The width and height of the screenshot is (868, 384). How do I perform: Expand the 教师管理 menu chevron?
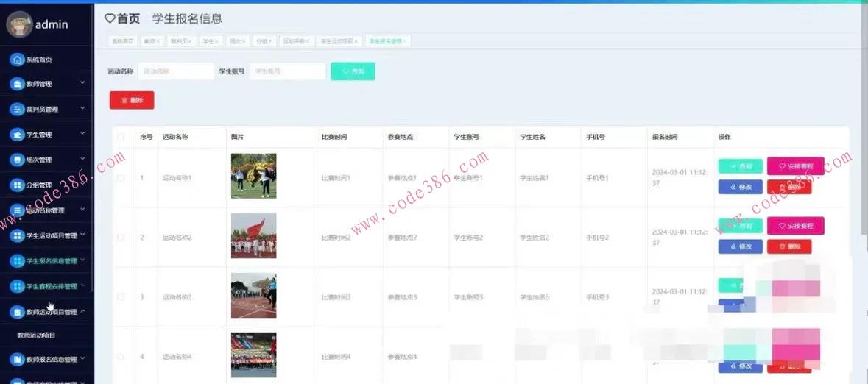tap(83, 83)
